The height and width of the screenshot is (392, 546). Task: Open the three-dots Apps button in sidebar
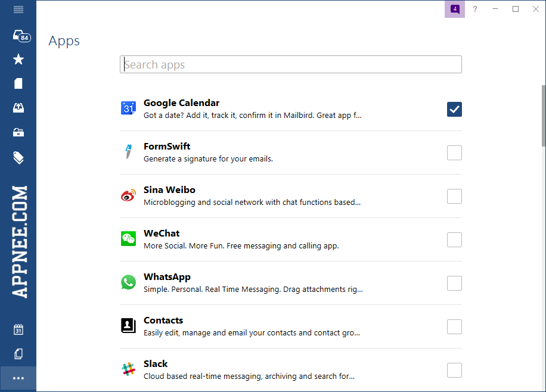tap(18, 378)
